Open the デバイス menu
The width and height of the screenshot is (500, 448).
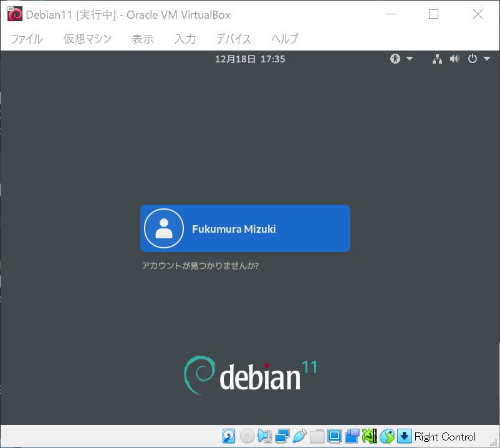(234, 39)
